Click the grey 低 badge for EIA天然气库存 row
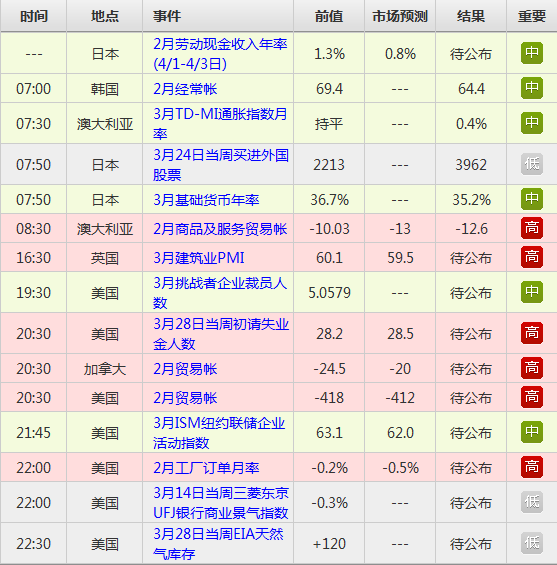 point(531,543)
